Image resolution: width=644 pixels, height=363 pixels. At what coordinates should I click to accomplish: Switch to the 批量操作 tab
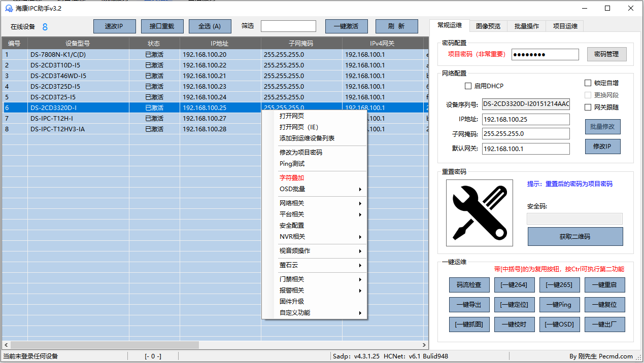(527, 26)
